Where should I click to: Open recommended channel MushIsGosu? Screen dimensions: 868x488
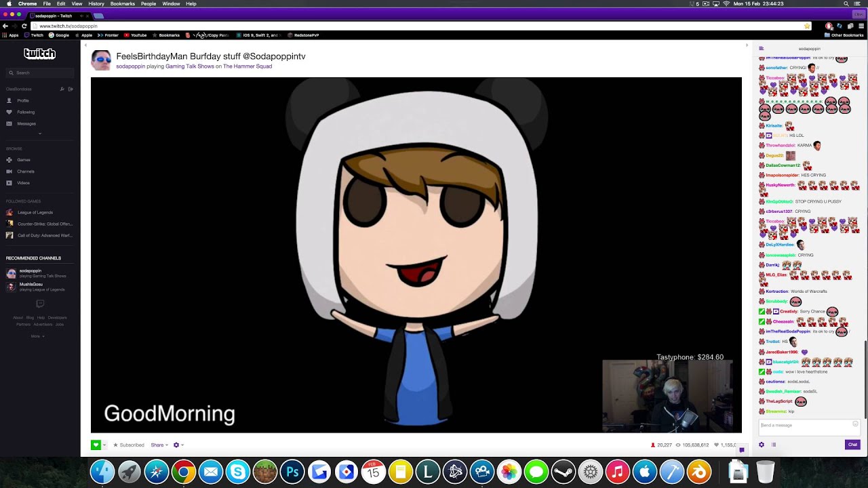click(37, 287)
